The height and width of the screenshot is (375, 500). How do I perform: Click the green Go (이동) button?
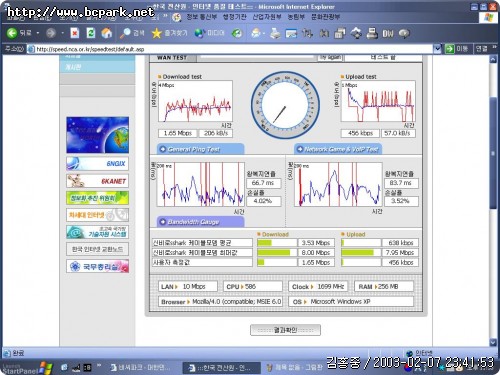[457, 49]
